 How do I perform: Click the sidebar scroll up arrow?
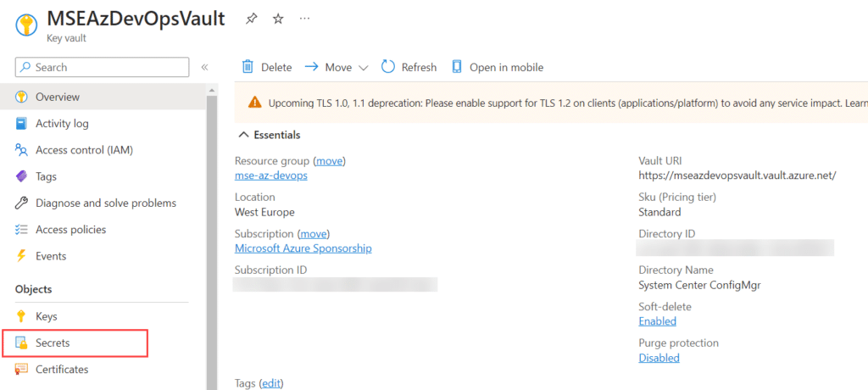212,89
